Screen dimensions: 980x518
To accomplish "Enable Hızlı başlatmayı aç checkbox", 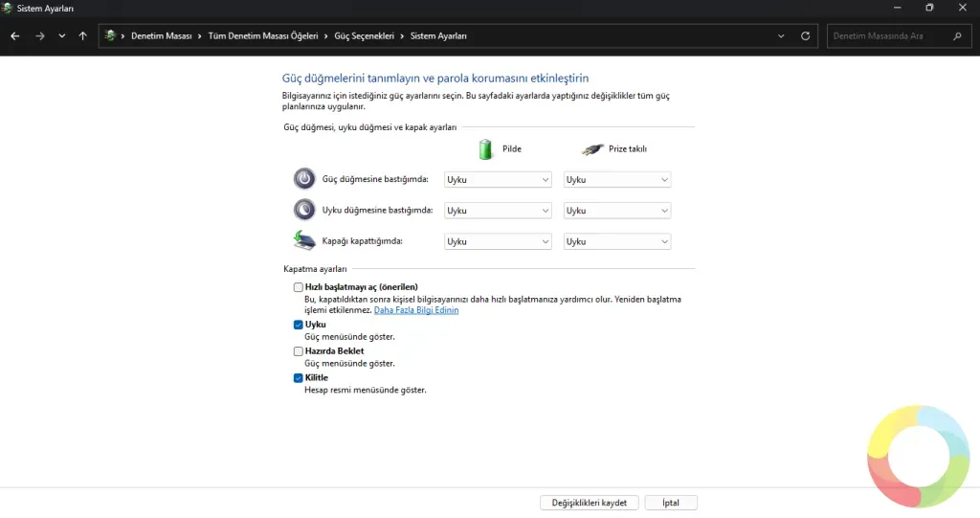I will (x=299, y=287).
